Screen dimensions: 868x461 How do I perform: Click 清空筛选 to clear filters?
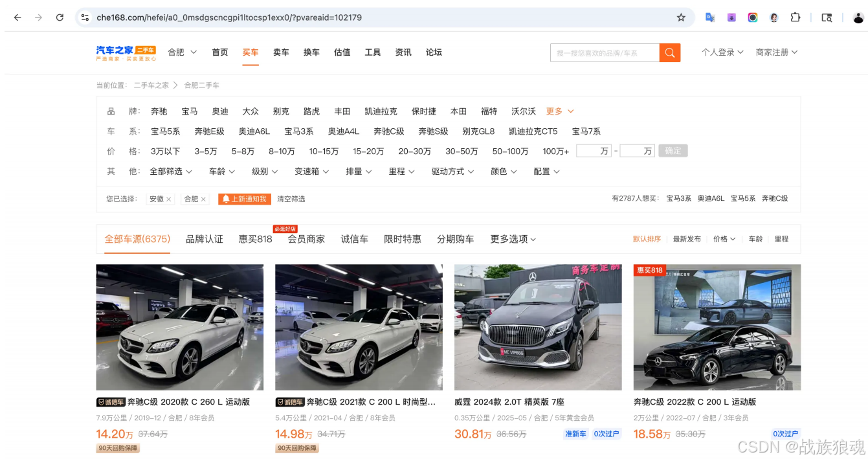pyautogui.click(x=291, y=199)
